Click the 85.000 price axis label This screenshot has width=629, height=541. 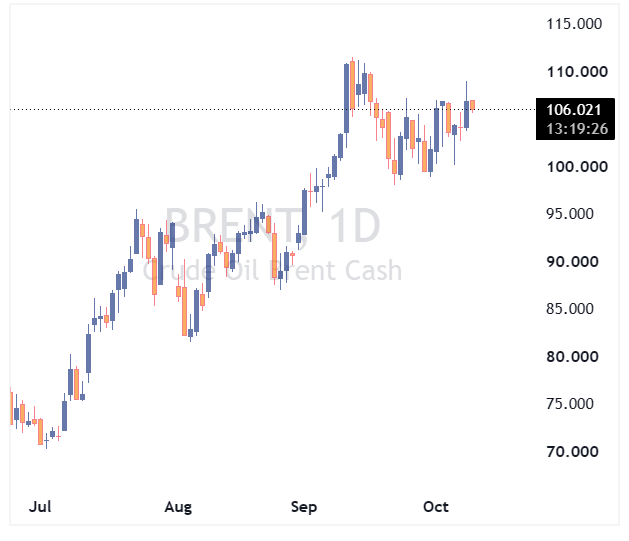570,309
